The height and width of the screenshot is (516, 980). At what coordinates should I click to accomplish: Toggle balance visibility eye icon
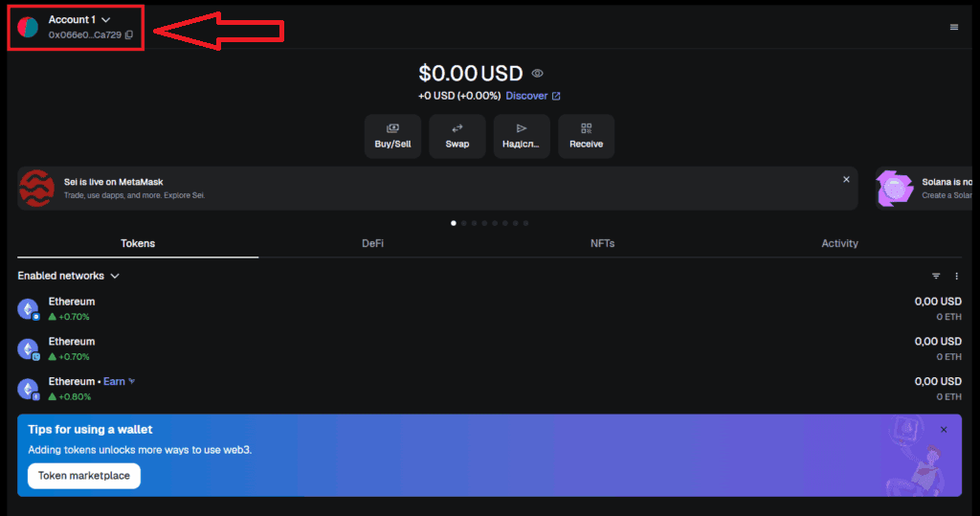538,73
